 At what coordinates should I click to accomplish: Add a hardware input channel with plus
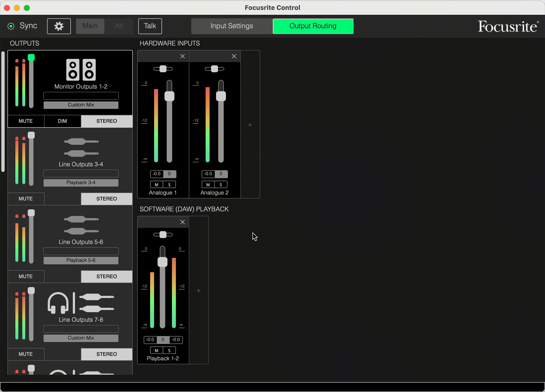pos(250,125)
